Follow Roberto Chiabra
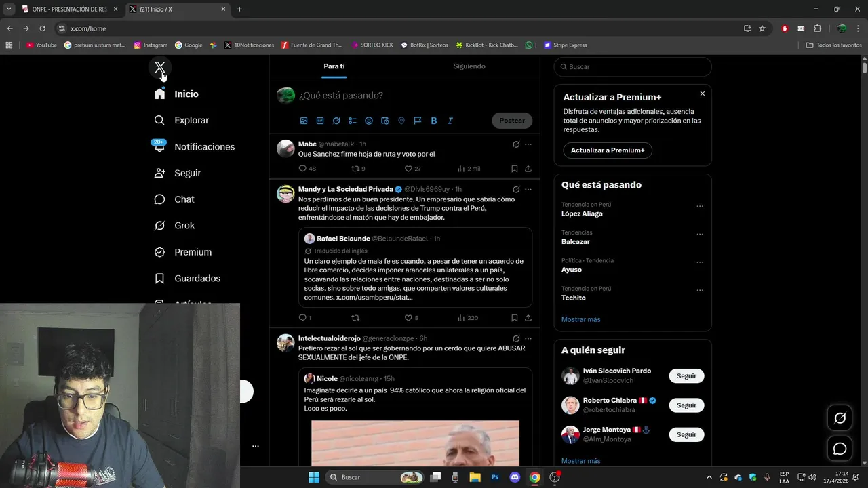Image resolution: width=868 pixels, height=488 pixels. point(686,405)
